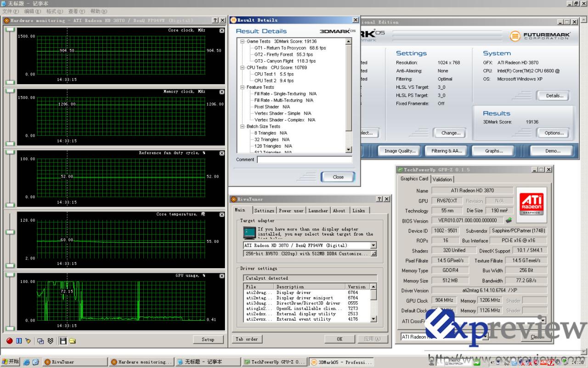The image size is (588, 368).
Task: Open the ATI CrossFire dropdown arrow in GPU-Z
Action: [543, 321]
